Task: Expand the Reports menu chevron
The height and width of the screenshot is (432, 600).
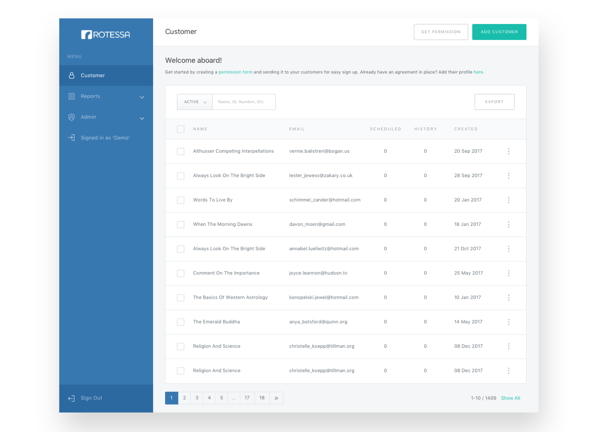Action: coord(142,97)
